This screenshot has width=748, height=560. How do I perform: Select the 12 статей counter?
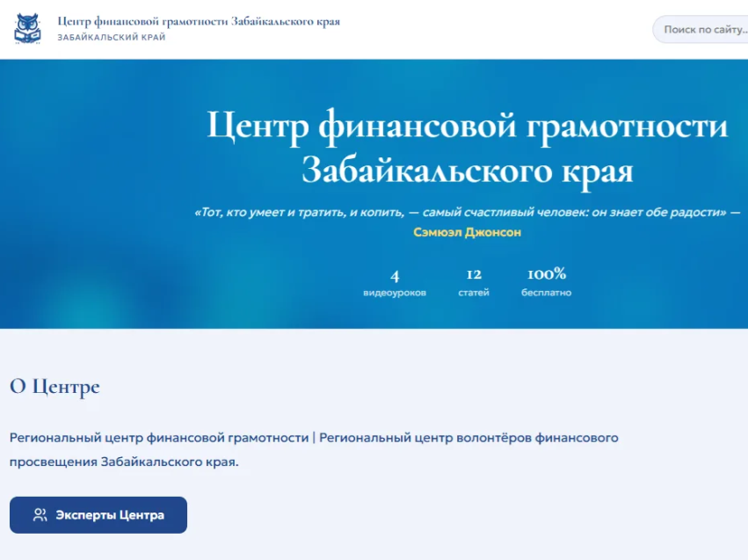471,283
